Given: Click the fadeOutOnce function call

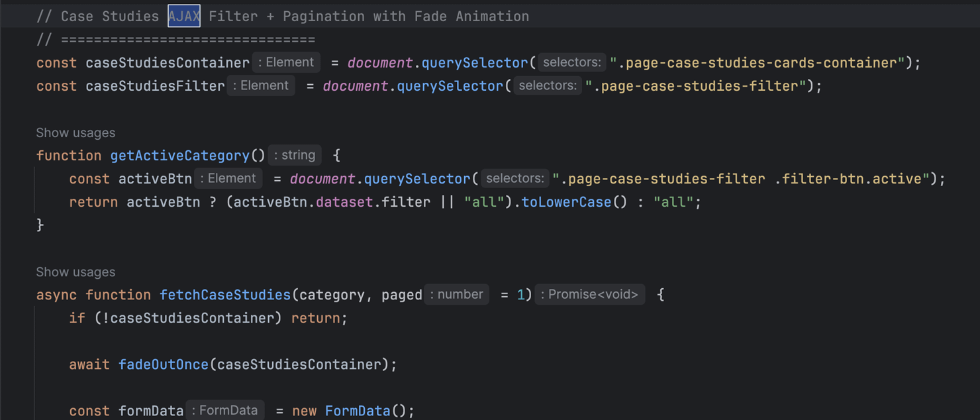Looking at the screenshot, I should point(164,364).
